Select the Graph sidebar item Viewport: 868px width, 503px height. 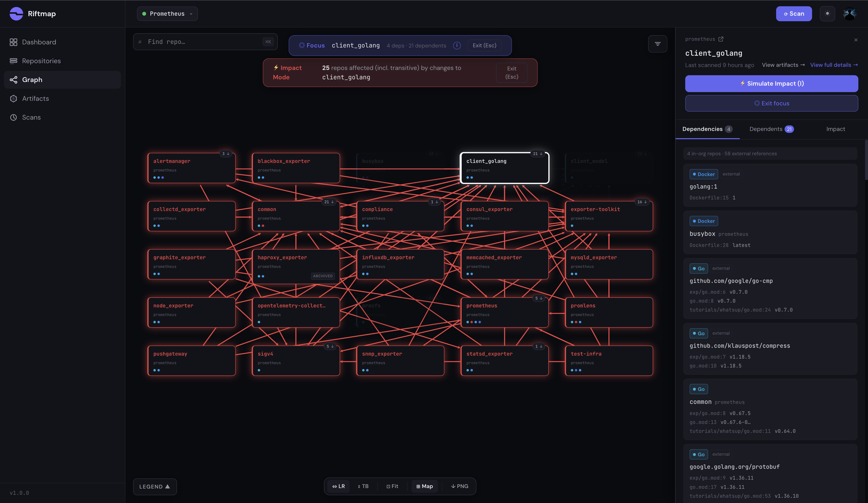pos(62,80)
